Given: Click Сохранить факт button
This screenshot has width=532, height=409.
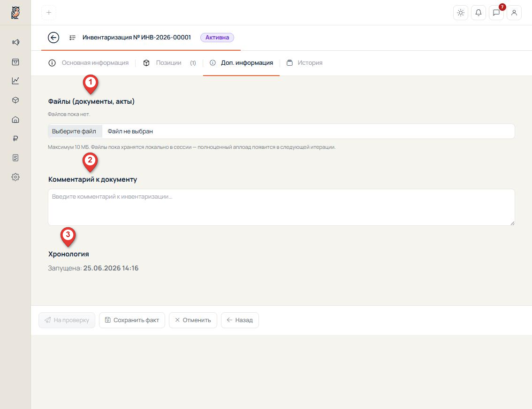Looking at the screenshot, I should click(132, 320).
